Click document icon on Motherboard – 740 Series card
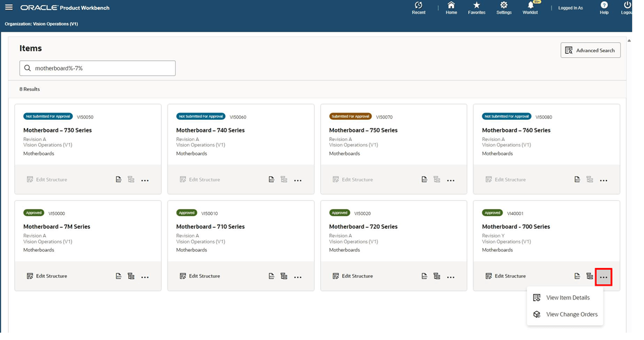Viewport: 644px width, 340px height. pyautogui.click(x=271, y=180)
